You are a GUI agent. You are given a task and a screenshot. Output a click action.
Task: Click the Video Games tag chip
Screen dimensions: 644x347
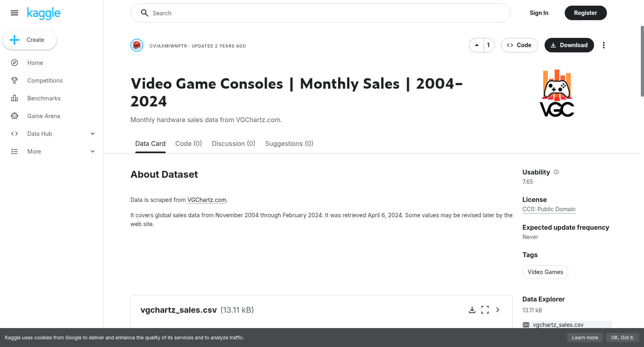(545, 272)
